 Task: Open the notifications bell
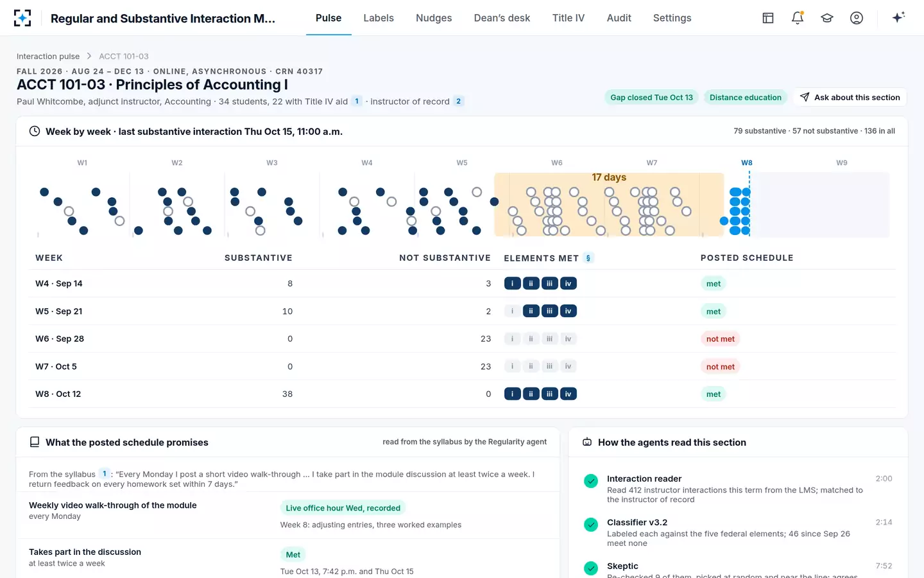[x=798, y=18]
